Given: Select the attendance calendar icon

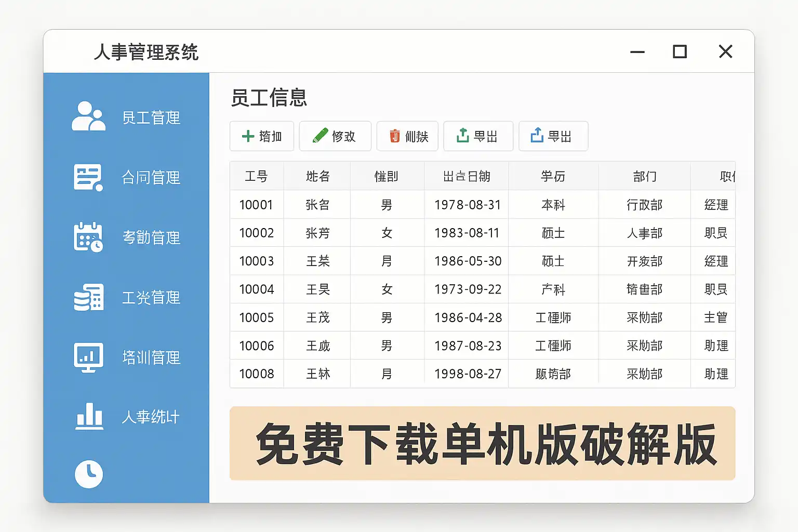Looking at the screenshot, I should click(88, 237).
